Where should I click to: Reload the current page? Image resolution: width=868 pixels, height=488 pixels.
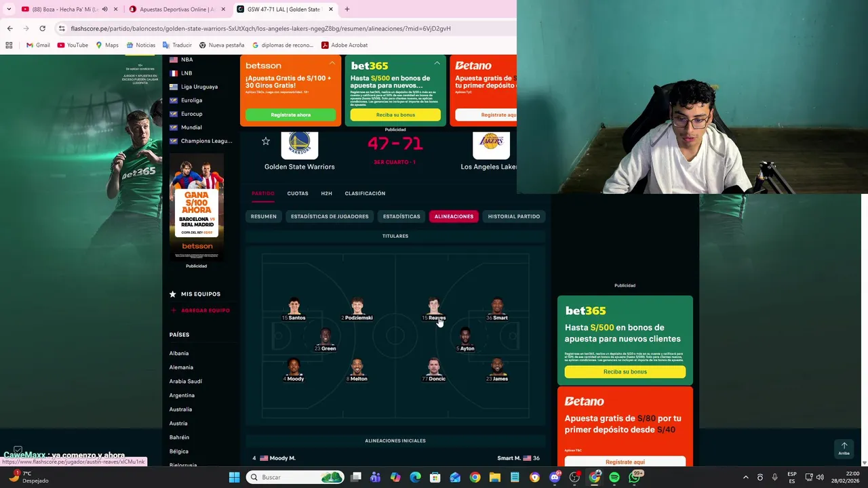click(x=42, y=28)
